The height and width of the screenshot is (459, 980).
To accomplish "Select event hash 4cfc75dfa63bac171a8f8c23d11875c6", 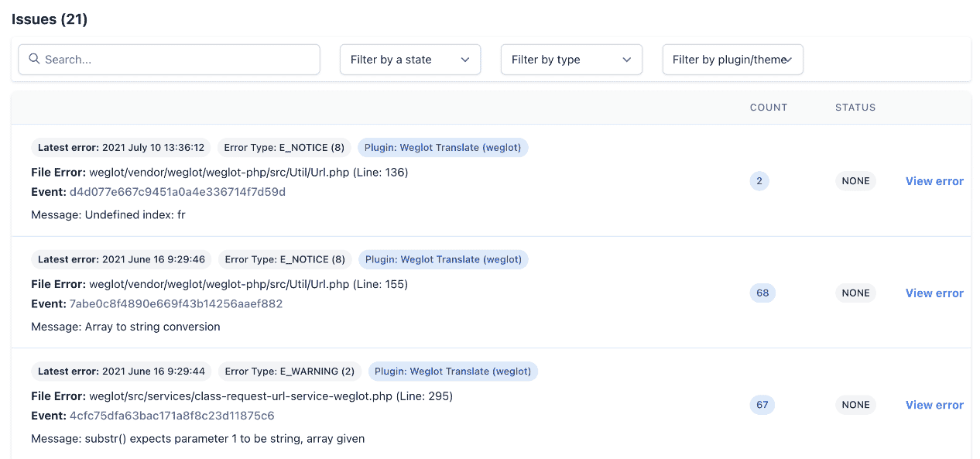I will point(172,416).
